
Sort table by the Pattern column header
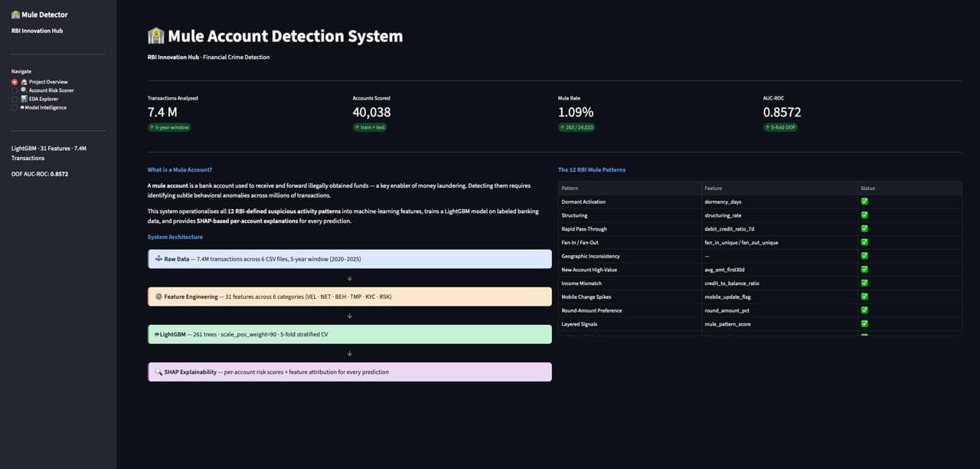pos(630,188)
